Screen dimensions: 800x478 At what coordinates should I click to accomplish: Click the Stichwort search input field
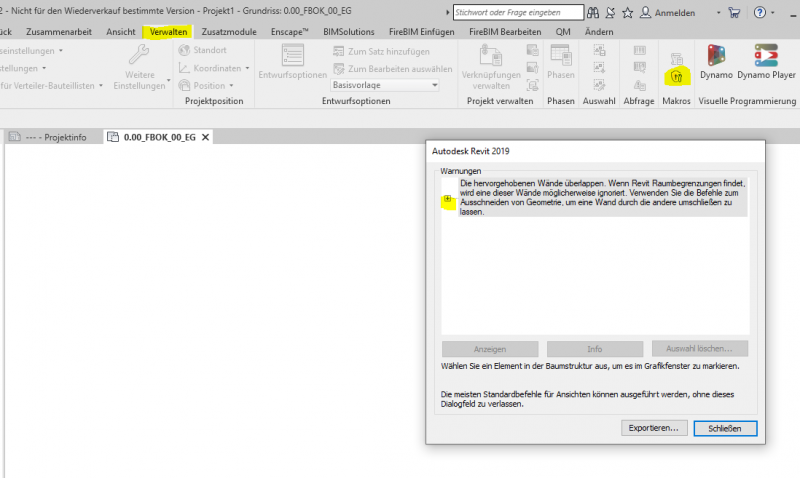517,13
